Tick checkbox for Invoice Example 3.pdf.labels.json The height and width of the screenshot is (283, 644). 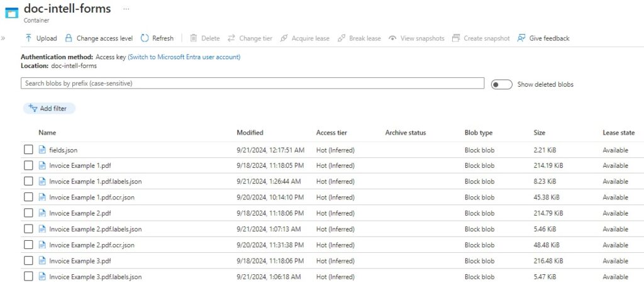(x=28, y=277)
